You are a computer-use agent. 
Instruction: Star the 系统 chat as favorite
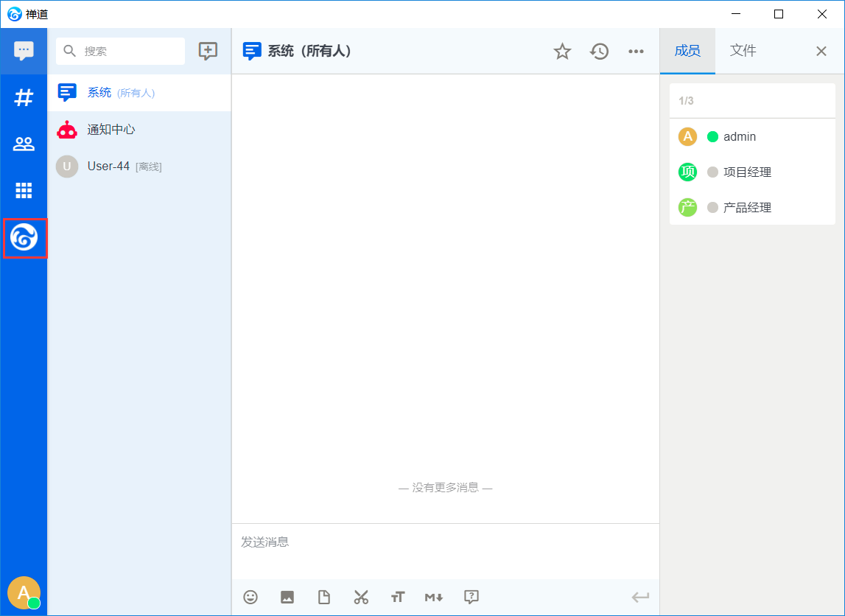(x=562, y=52)
